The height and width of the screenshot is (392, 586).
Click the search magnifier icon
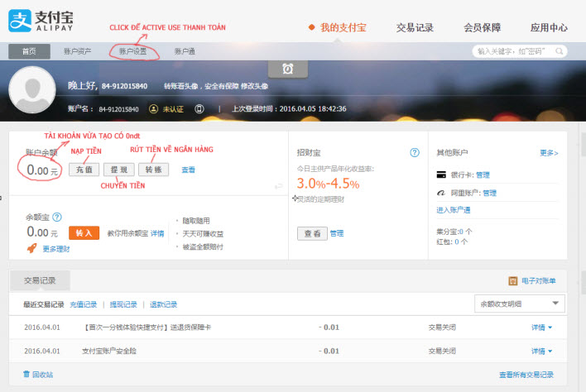[559, 51]
